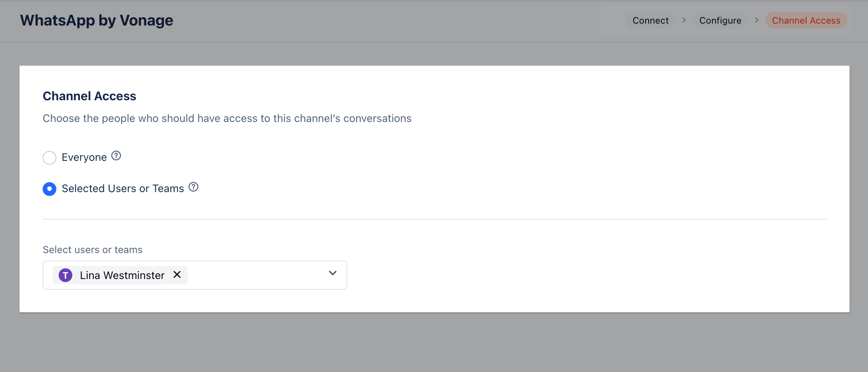Open help icon next to Everyone
The height and width of the screenshot is (372, 868).
(116, 156)
